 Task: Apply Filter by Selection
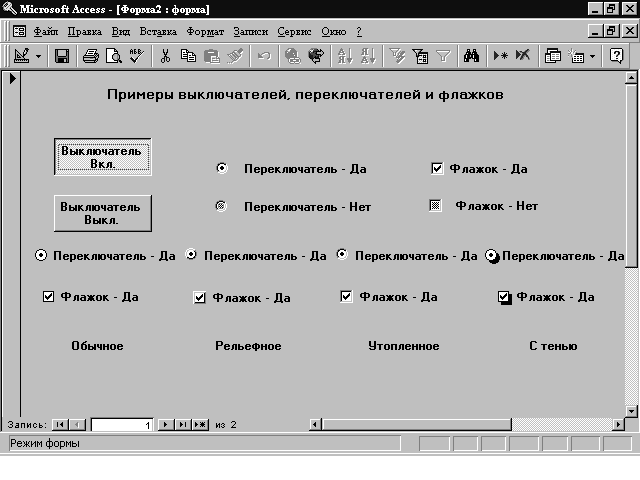pyautogui.click(x=397, y=56)
